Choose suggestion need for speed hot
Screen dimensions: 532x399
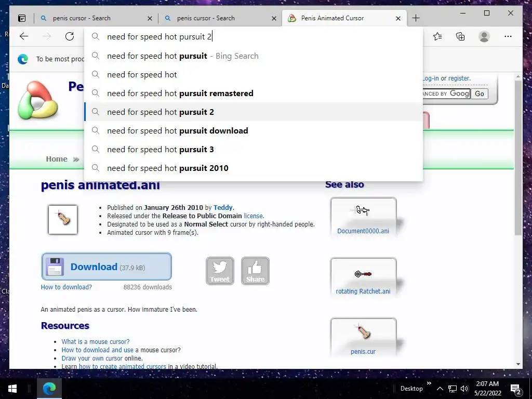point(254,75)
